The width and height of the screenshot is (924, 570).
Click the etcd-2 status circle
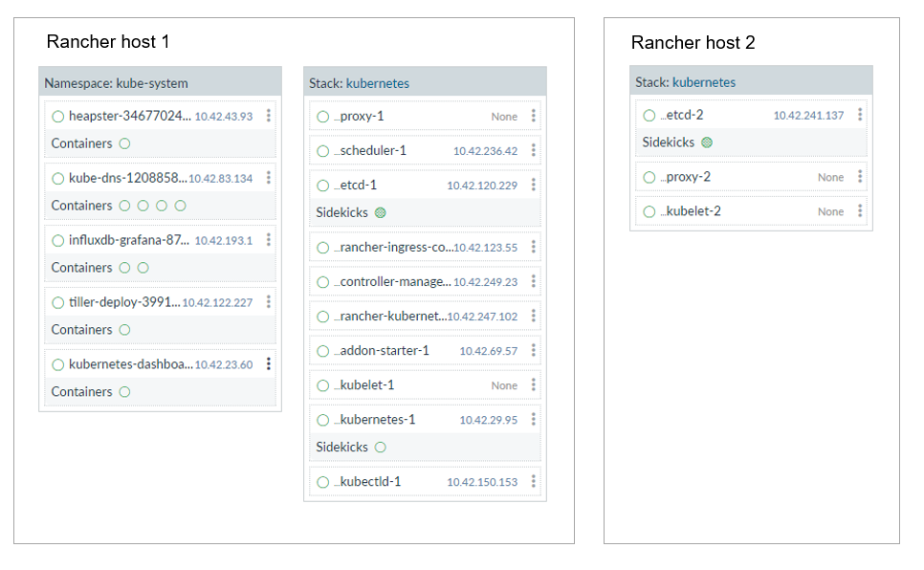coord(649,116)
